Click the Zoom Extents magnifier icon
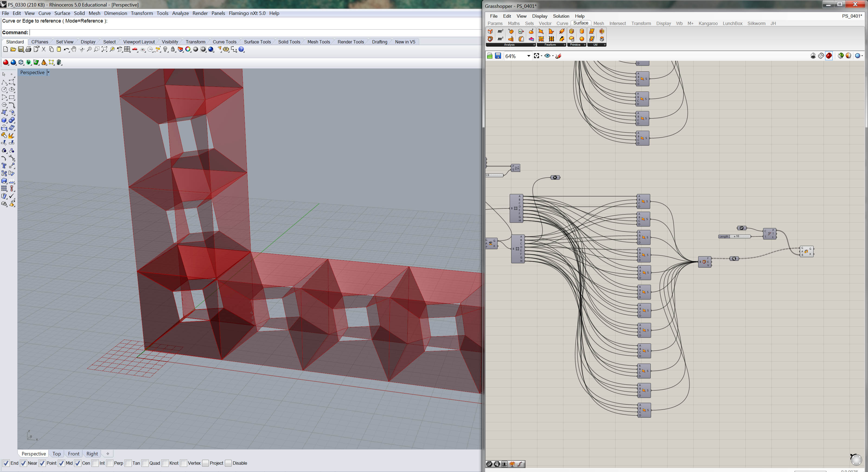Viewport: 868px width, 472px height. (104, 50)
